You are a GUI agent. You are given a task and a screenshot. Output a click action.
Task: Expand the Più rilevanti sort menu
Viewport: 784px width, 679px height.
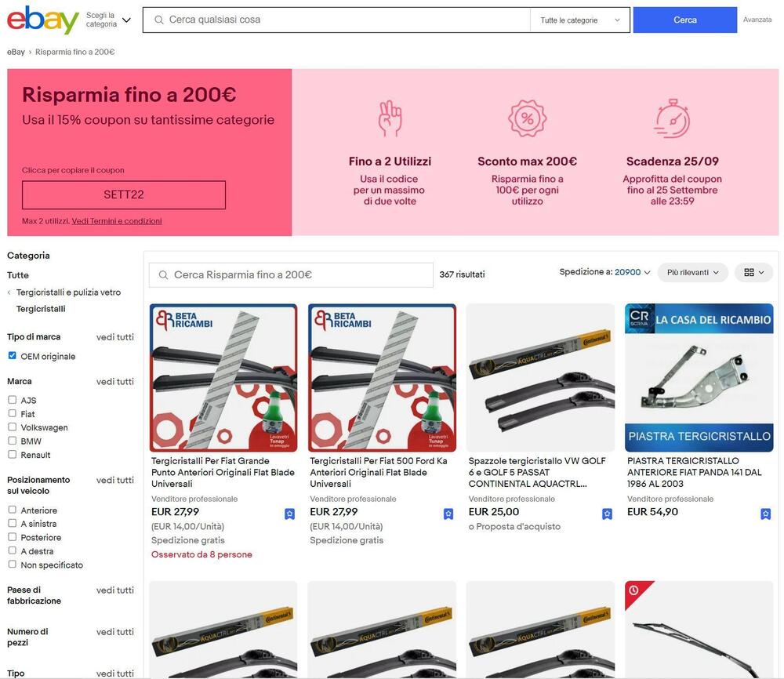pos(692,273)
